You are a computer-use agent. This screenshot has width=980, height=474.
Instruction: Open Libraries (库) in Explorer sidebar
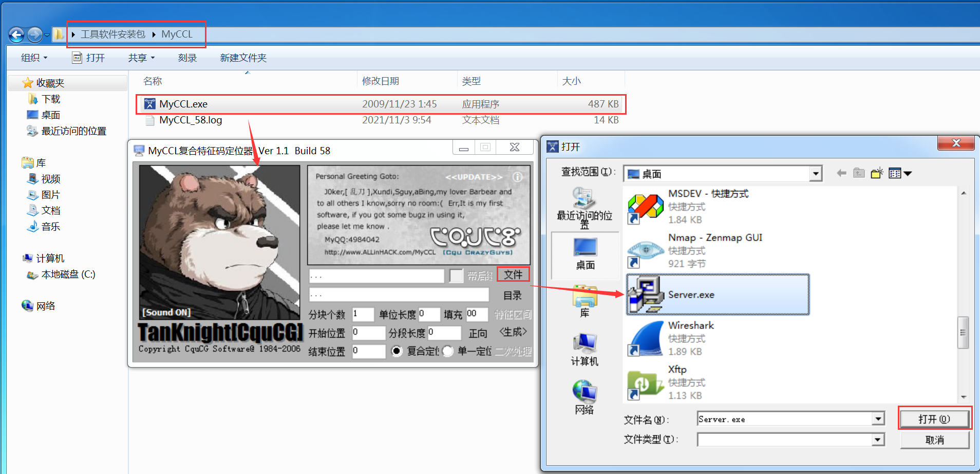(34, 163)
